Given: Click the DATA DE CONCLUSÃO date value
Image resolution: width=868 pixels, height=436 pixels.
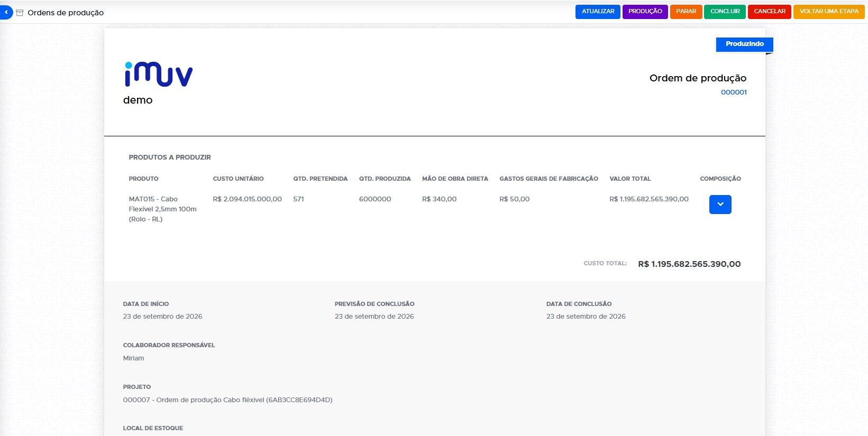Looking at the screenshot, I should 586,317.
